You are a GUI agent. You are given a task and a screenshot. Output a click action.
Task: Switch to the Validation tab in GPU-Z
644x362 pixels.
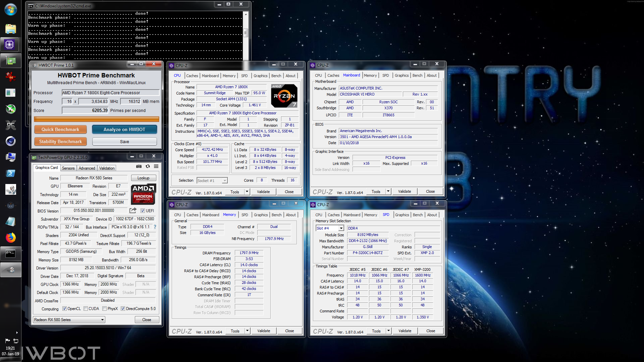click(107, 168)
